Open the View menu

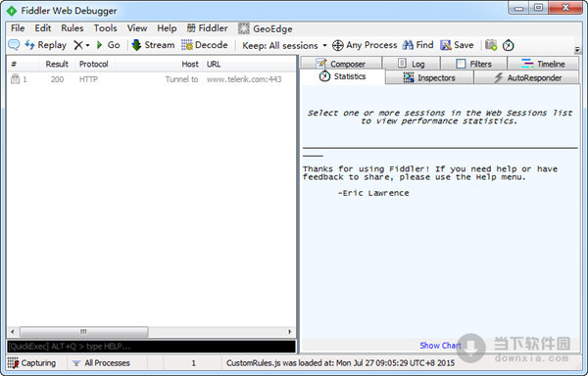(137, 28)
